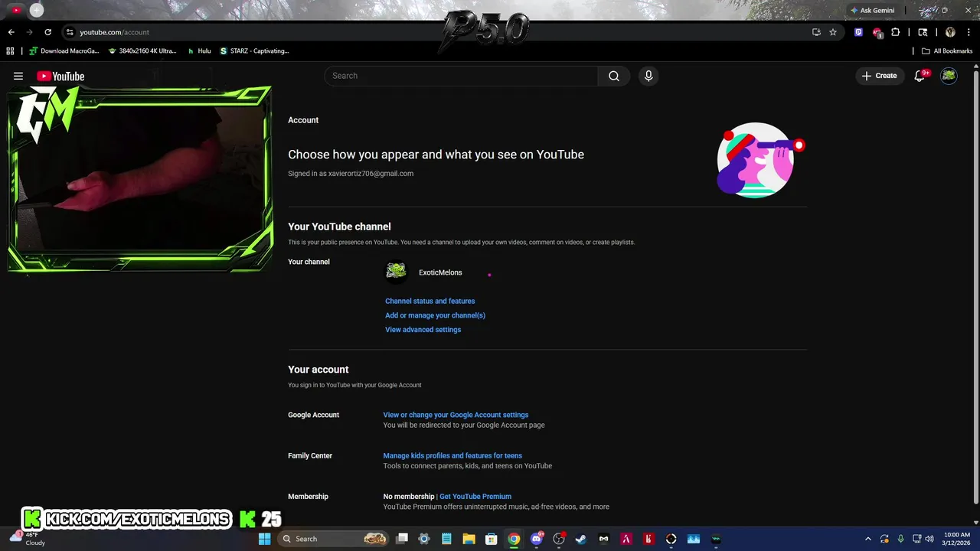
Task: Open Steam from the taskbar
Action: (x=580, y=539)
